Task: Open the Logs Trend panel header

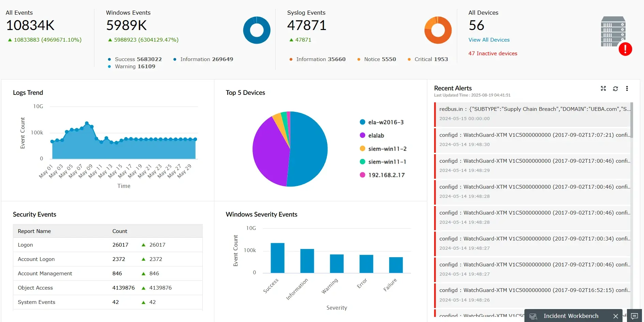Action: tap(28, 92)
